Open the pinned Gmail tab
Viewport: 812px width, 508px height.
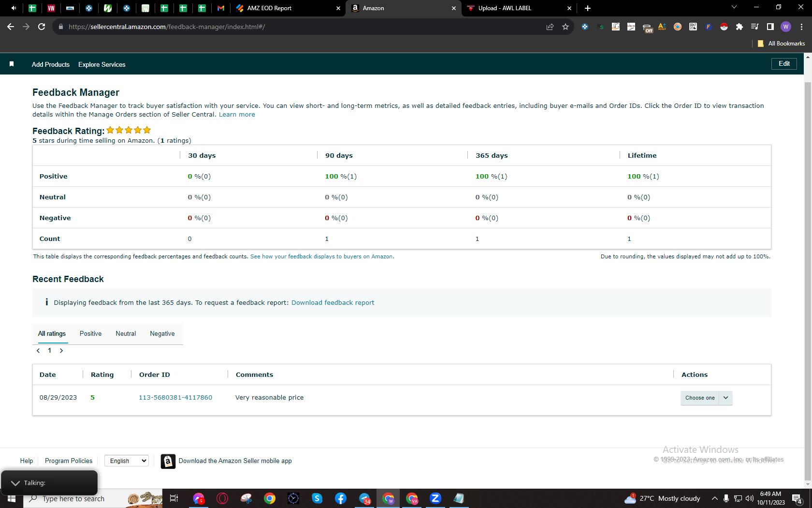pos(221,8)
